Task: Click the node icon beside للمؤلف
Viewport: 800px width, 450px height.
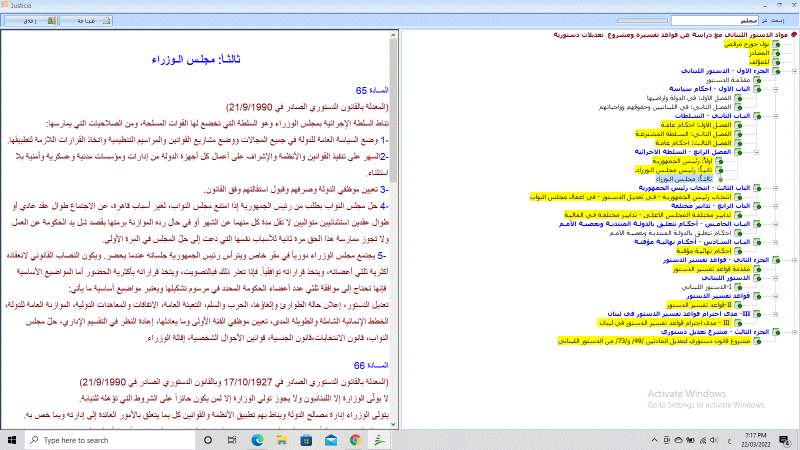Action: click(776, 62)
